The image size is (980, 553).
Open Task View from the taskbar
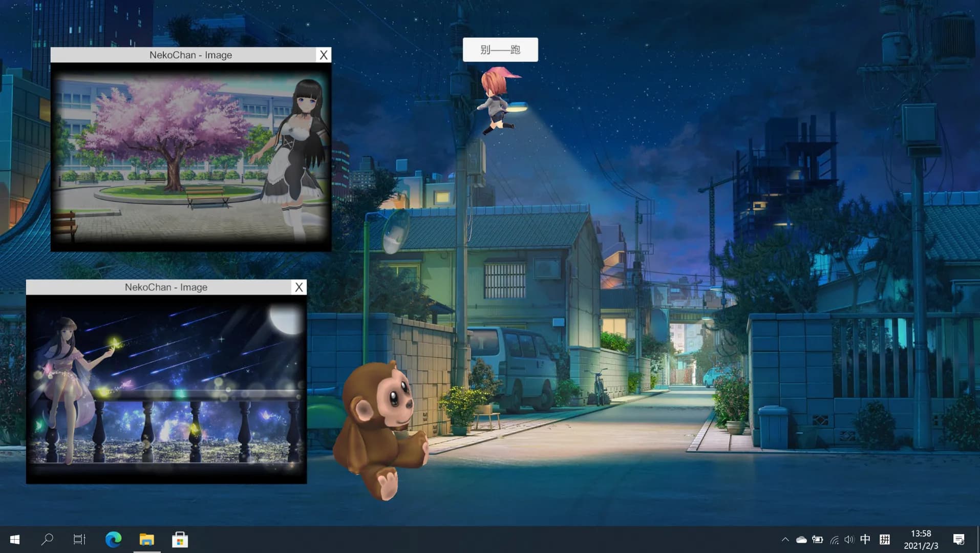pyautogui.click(x=79, y=539)
